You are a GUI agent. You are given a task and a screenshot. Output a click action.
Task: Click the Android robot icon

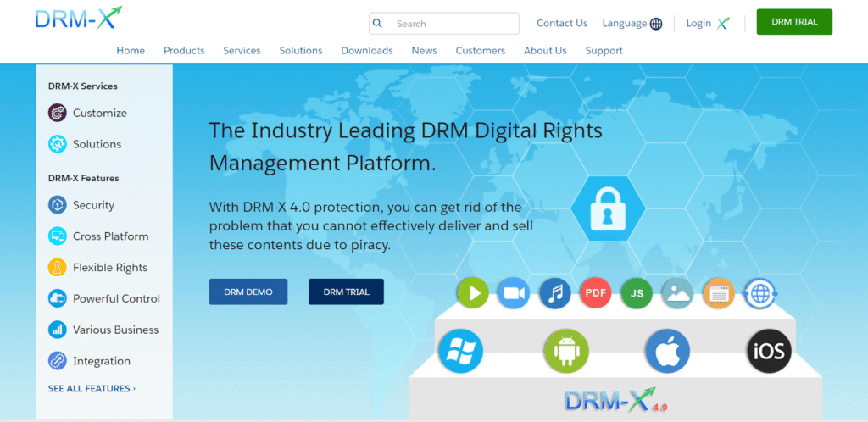click(565, 351)
